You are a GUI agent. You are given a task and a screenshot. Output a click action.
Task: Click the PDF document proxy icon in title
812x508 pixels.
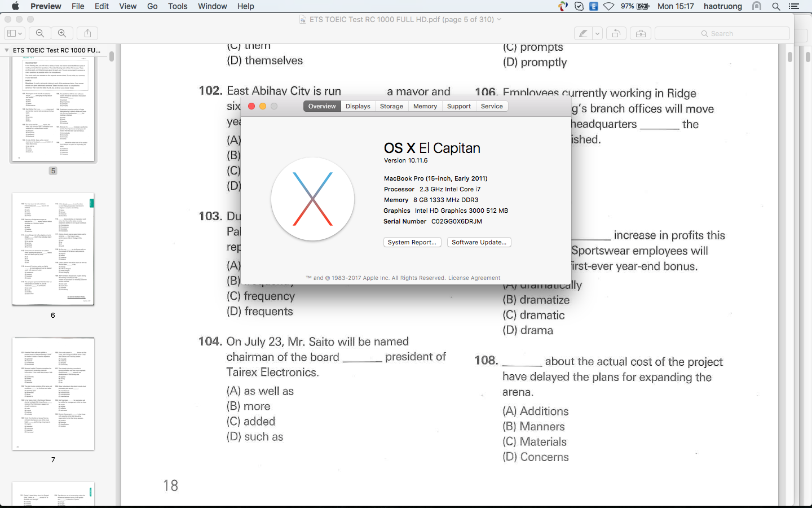click(x=303, y=19)
